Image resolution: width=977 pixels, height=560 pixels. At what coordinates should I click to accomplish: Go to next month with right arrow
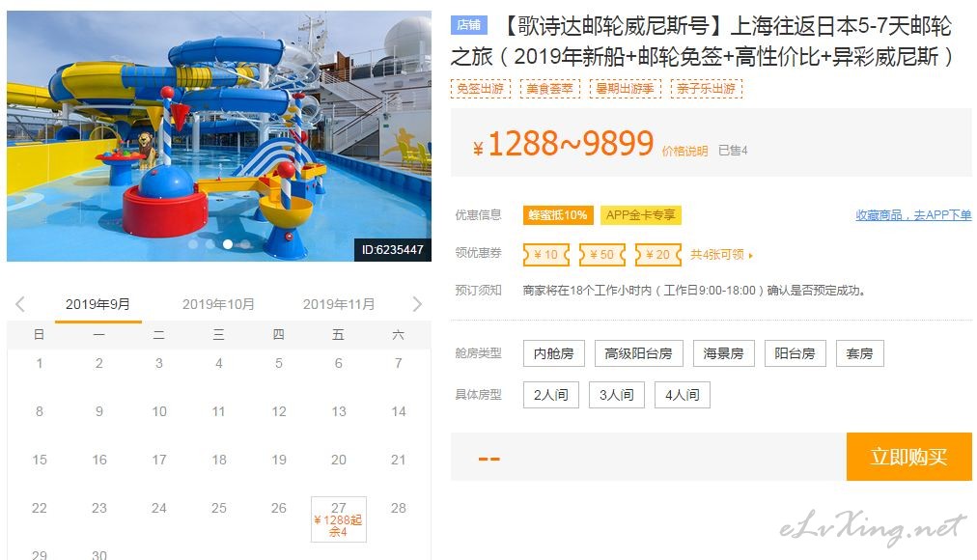point(417,304)
